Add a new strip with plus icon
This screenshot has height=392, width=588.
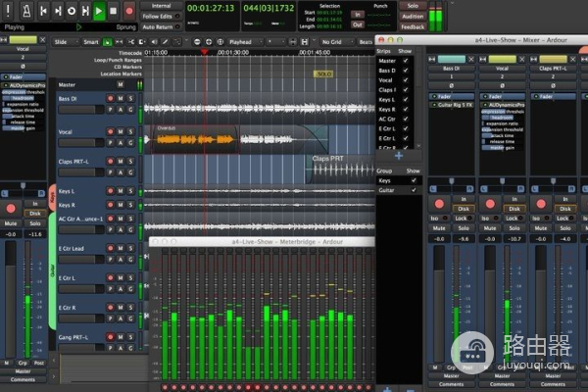pos(398,155)
